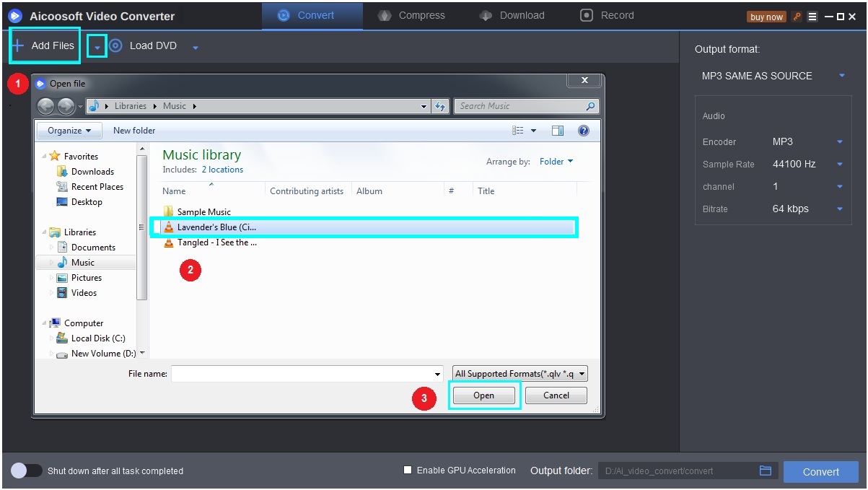Open the MP3 SAME AS SOURCE format dropdown

pos(773,76)
